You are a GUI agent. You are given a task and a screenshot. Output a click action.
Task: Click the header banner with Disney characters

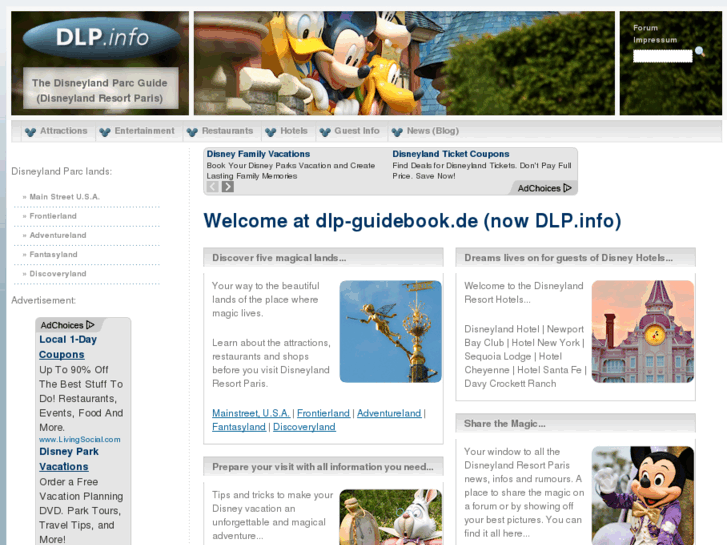pos(404,63)
